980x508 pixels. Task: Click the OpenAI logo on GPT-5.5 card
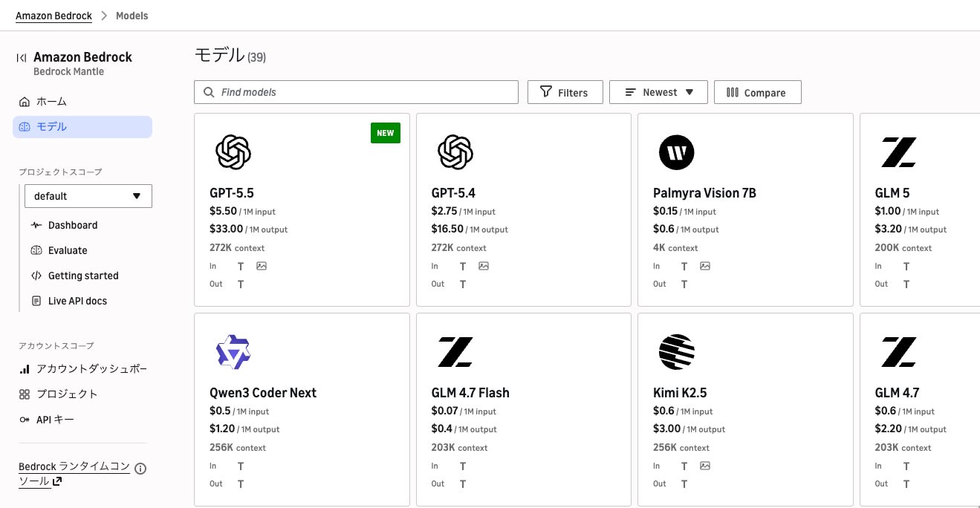[x=233, y=152]
